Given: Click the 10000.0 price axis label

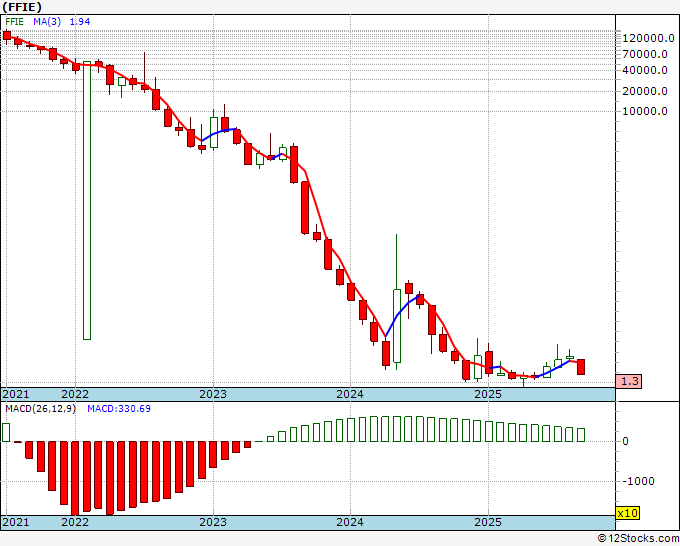Looking at the screenshot, I should [645, 111].
